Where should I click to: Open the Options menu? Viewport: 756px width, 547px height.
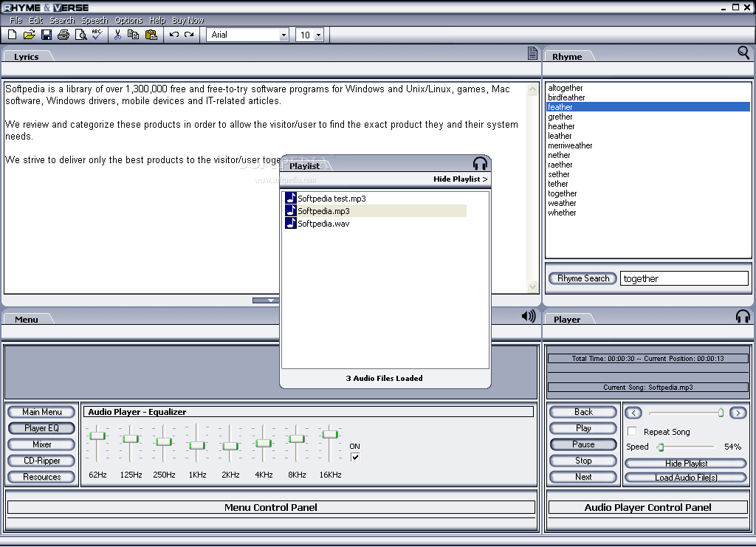coord(128,20)
